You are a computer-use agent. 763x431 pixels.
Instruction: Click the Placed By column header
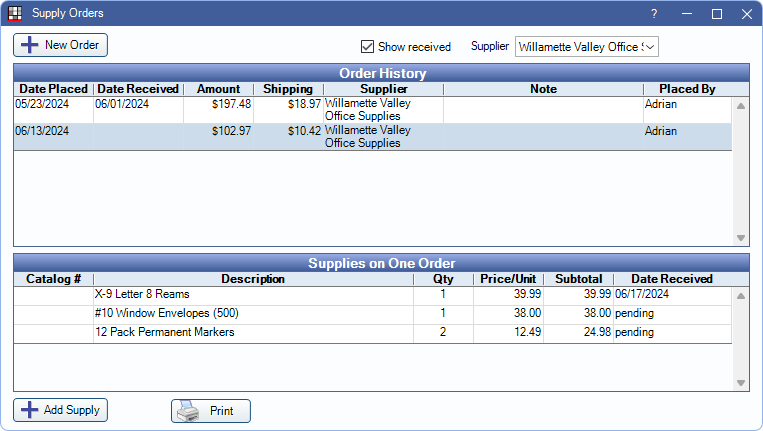click(687, 89)
